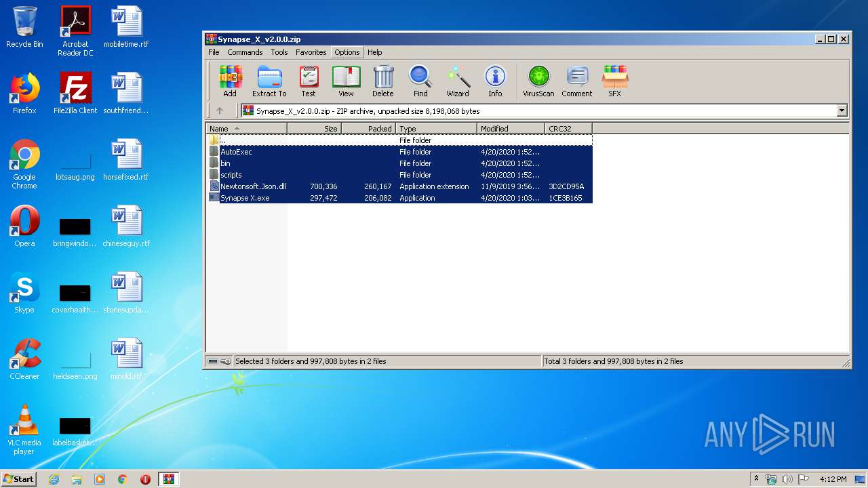The height and width of the screenshot is (488, 868).
Task: Select heldseen.png desktop file
Action: tap(75, 362)
